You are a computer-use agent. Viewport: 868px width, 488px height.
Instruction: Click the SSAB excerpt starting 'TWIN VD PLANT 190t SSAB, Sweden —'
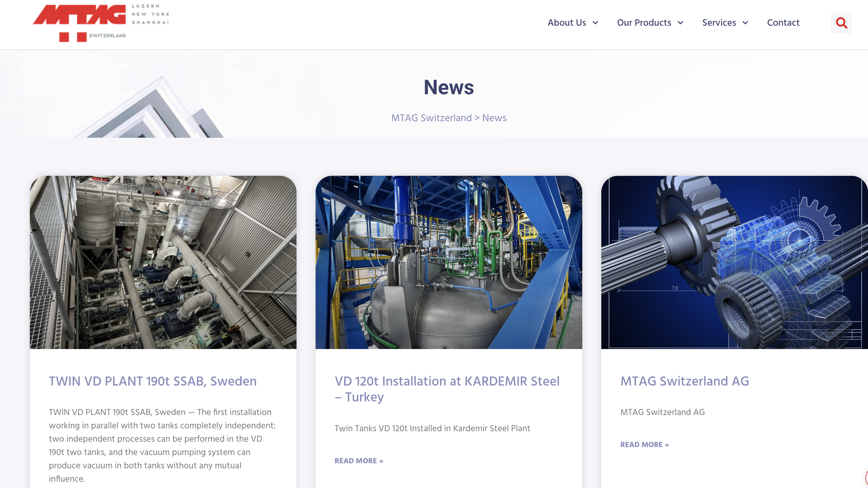(163, 445)
